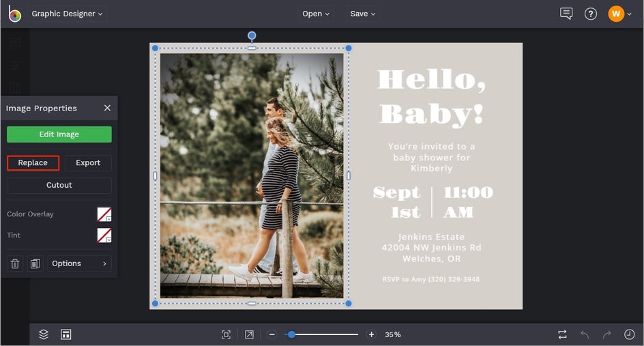Open the history clock icon
Screen dimensions: 644x346
click(629, 334)
